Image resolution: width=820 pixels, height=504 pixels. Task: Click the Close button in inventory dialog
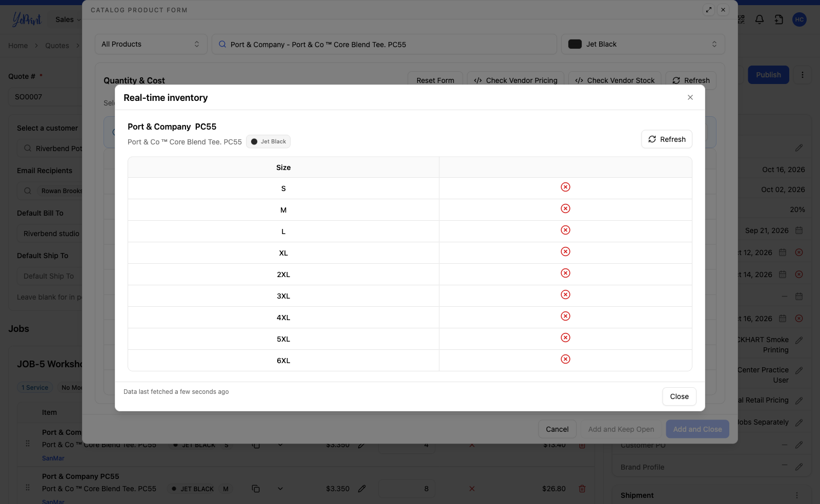click(679, 396)
